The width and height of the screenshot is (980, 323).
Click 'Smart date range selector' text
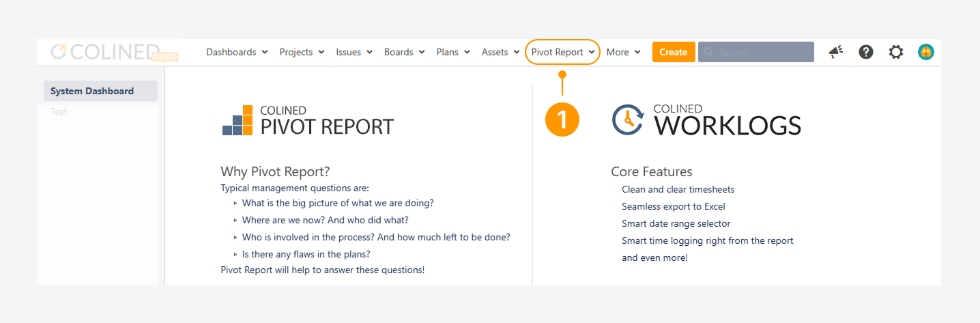pos(676,224)
